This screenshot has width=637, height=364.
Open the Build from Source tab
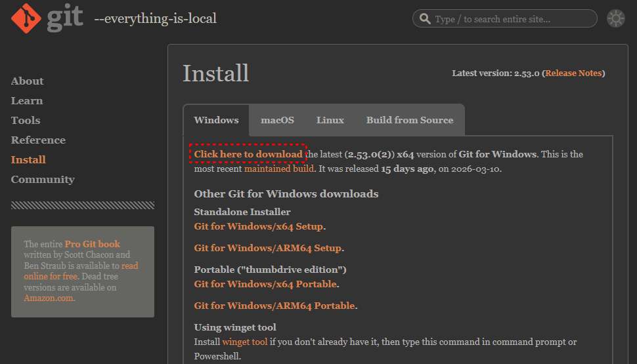(409, 120)
